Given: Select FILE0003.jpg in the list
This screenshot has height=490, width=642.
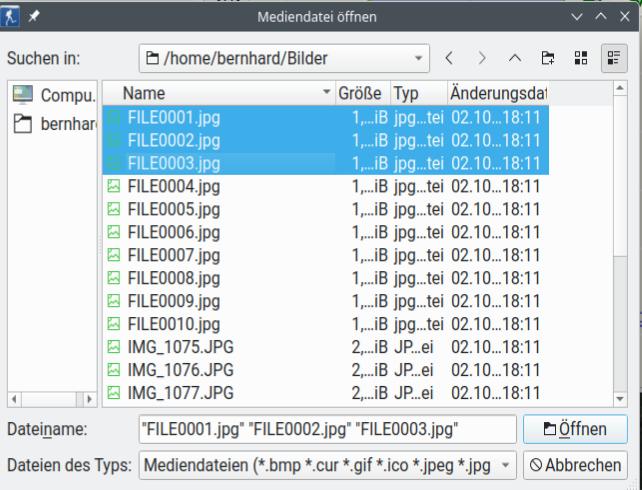Looking at the screenshot, I should [x=326, y=164].
